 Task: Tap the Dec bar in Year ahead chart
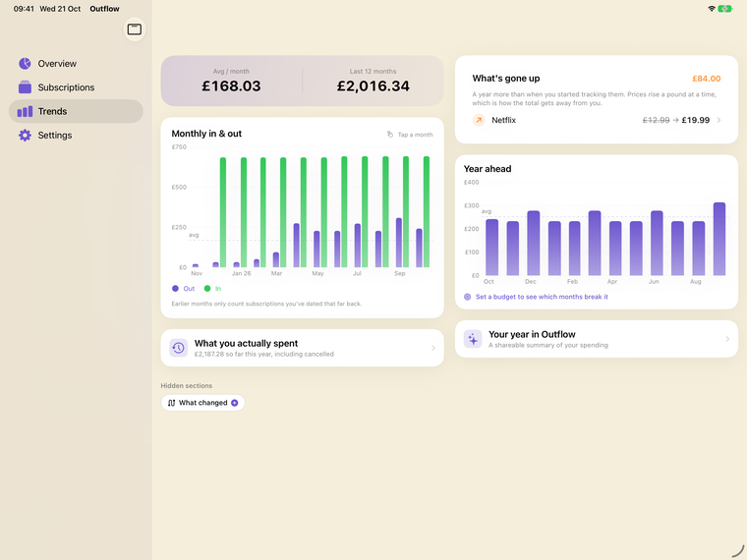tap(534, 243)
